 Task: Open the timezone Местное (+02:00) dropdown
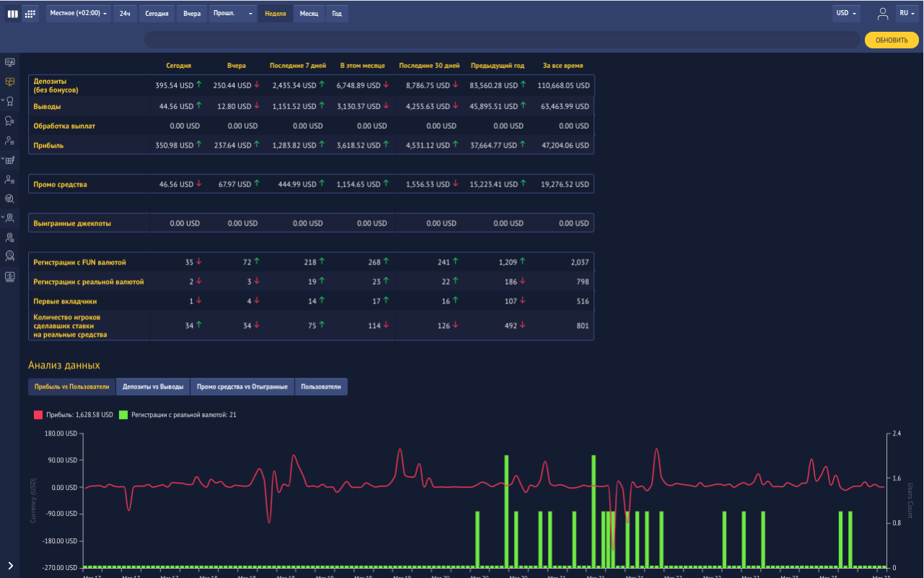click(x=79, y=14)
